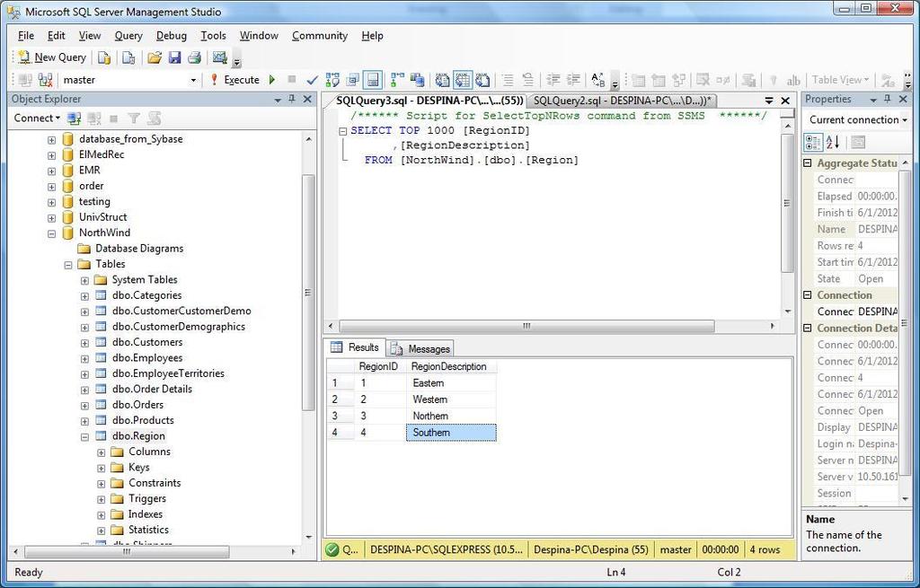Open file with the folder icon
920x588 pixels.
(x=155, y=57)
